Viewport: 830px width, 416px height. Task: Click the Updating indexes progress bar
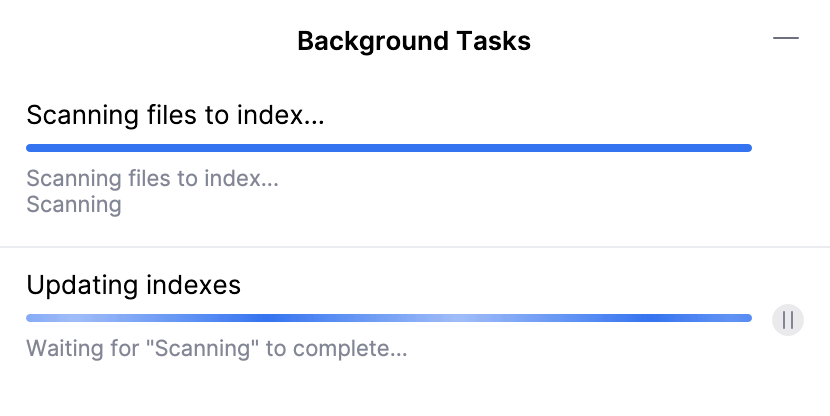coord(388,318)
